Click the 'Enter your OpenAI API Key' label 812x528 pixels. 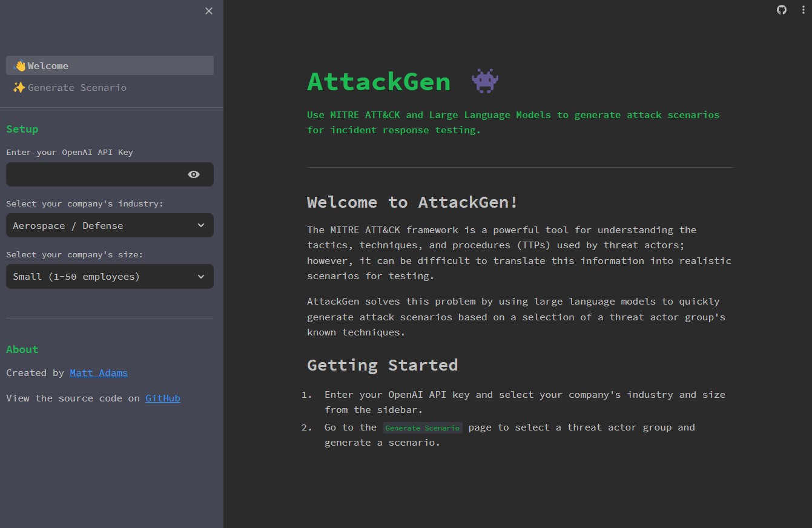point(70,152)
